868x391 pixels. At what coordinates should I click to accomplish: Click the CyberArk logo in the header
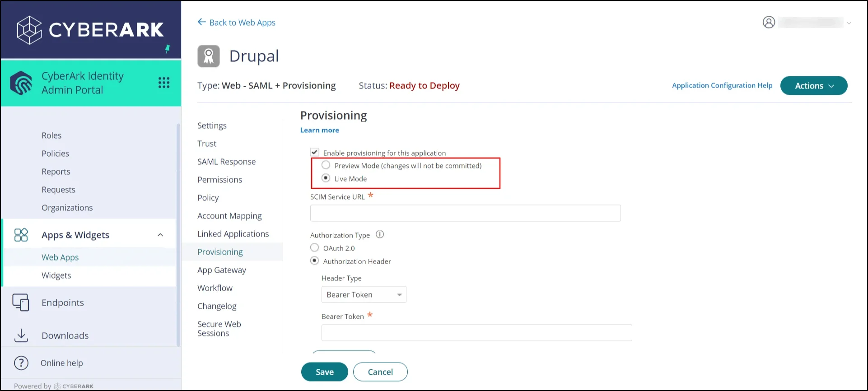coord(90,30)
